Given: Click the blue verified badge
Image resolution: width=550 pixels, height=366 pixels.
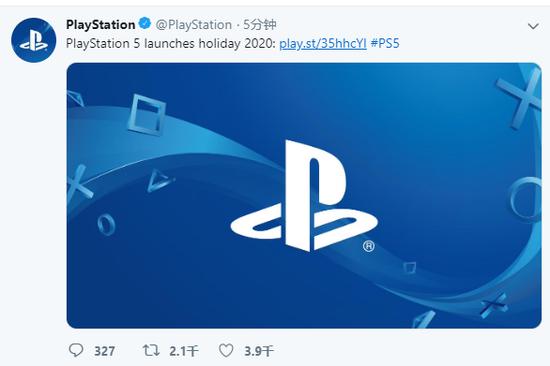Looking at the screenshot, I should pos(145,24).
